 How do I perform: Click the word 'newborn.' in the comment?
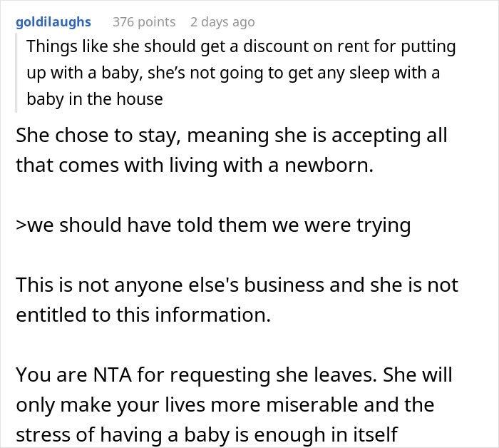329,166
